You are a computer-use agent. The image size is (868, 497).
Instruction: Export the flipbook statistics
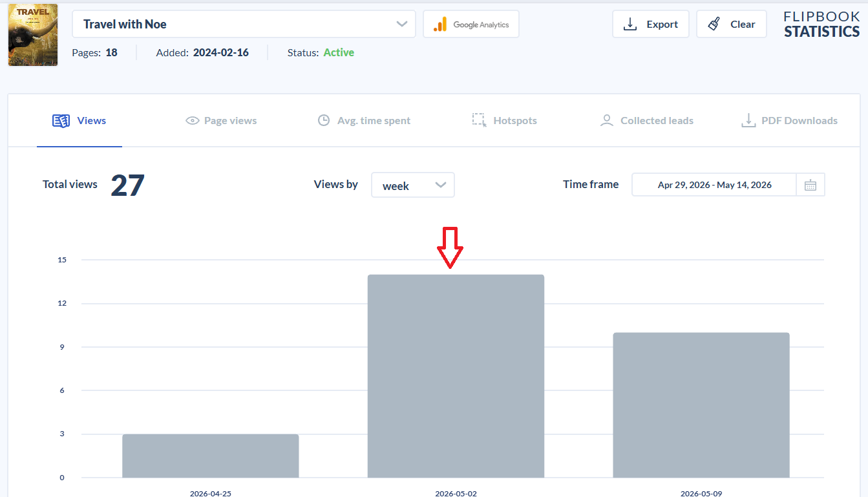[x=651, y=25]
